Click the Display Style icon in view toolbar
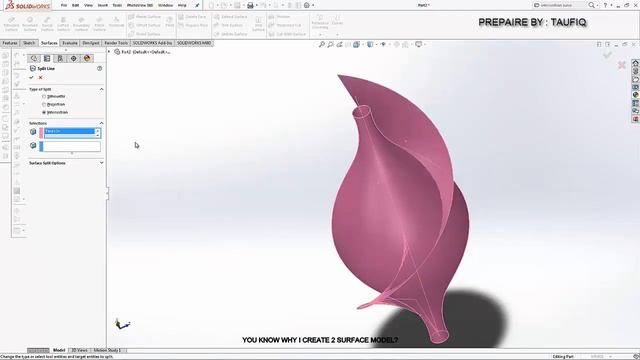 369,44
